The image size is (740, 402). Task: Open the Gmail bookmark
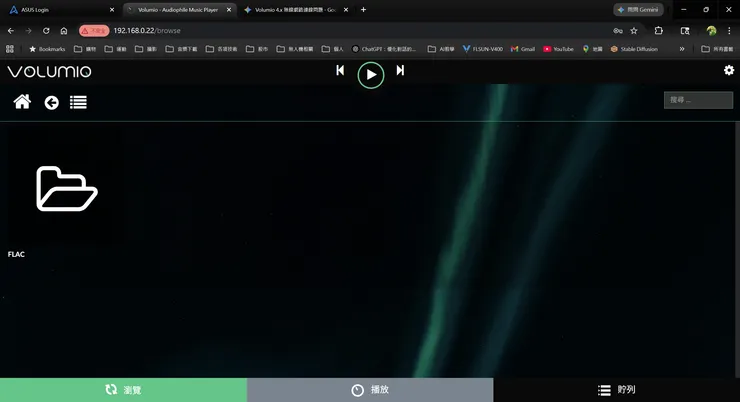point(523,49)
